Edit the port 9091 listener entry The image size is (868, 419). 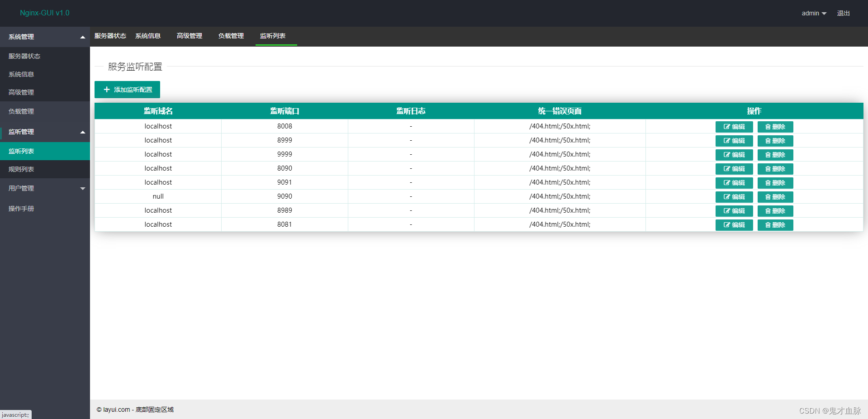734,183
